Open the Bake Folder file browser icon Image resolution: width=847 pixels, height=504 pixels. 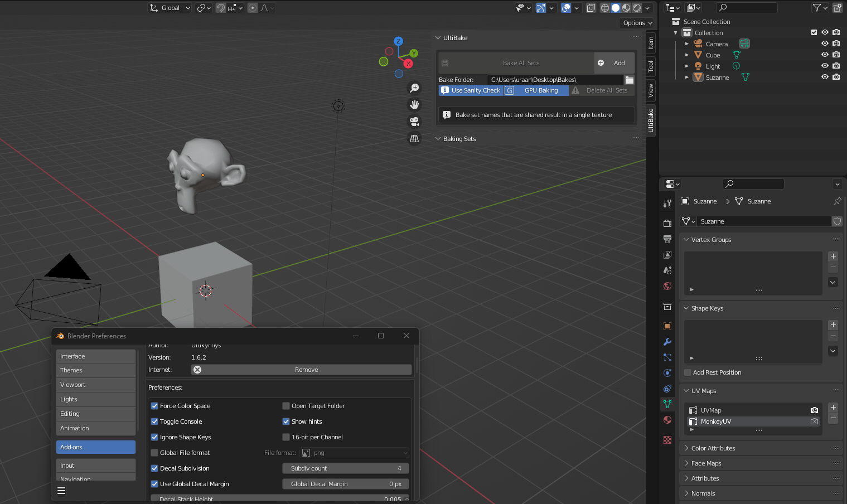630,80
